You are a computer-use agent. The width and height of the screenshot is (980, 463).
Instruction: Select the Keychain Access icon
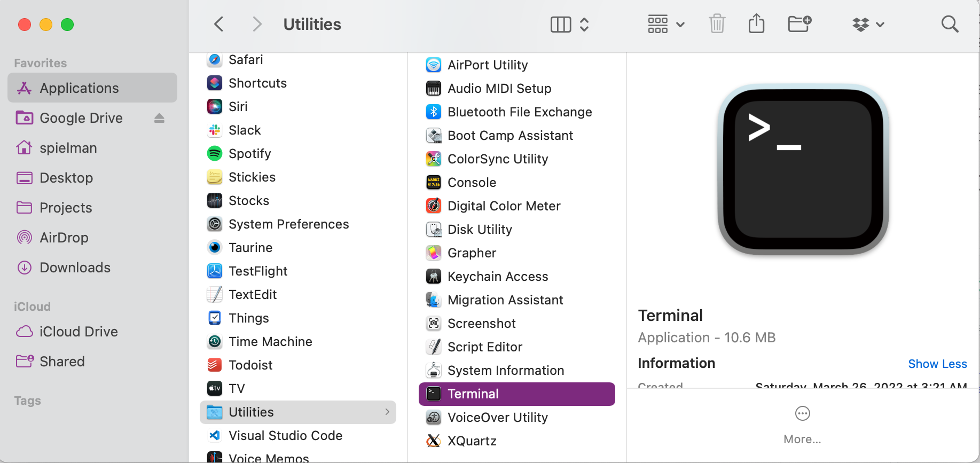[434, 277]
